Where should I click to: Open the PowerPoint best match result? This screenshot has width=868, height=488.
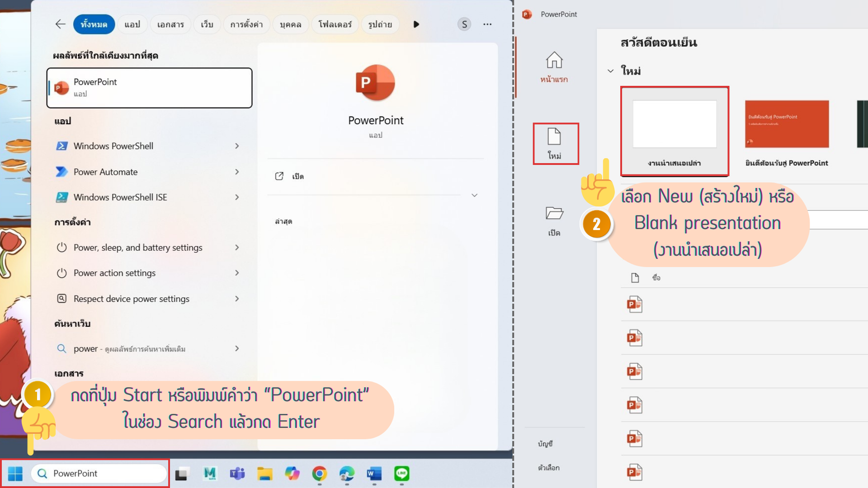click(149, 88)
